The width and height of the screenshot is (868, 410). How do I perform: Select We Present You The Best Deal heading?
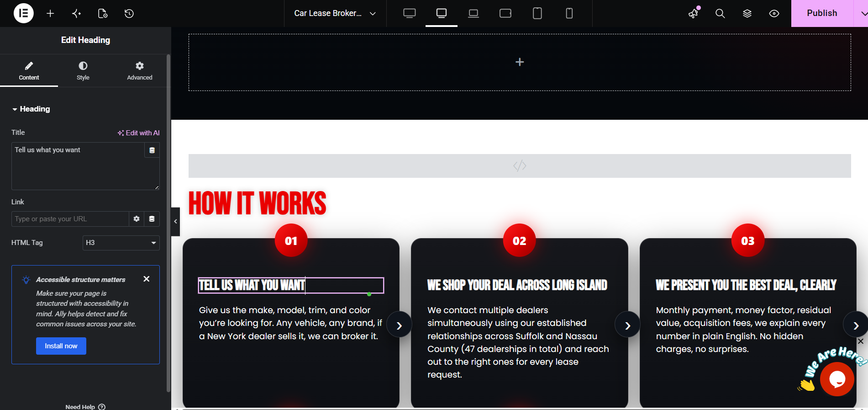(x=746, y=285)
